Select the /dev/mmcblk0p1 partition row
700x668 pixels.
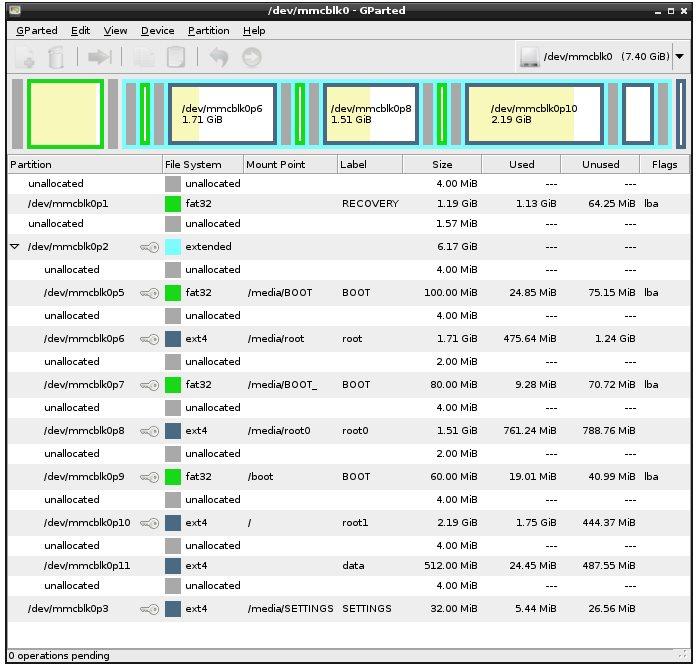pyautogui.click(x=348, y=204)
